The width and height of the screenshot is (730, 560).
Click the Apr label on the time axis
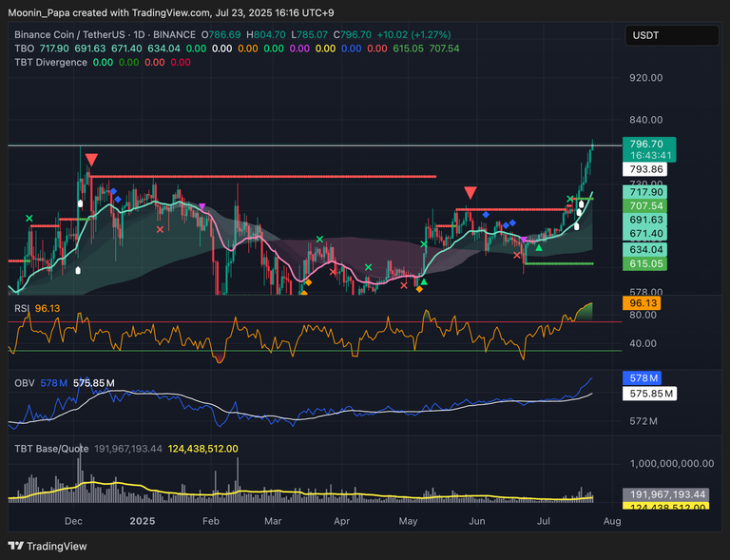341,521
